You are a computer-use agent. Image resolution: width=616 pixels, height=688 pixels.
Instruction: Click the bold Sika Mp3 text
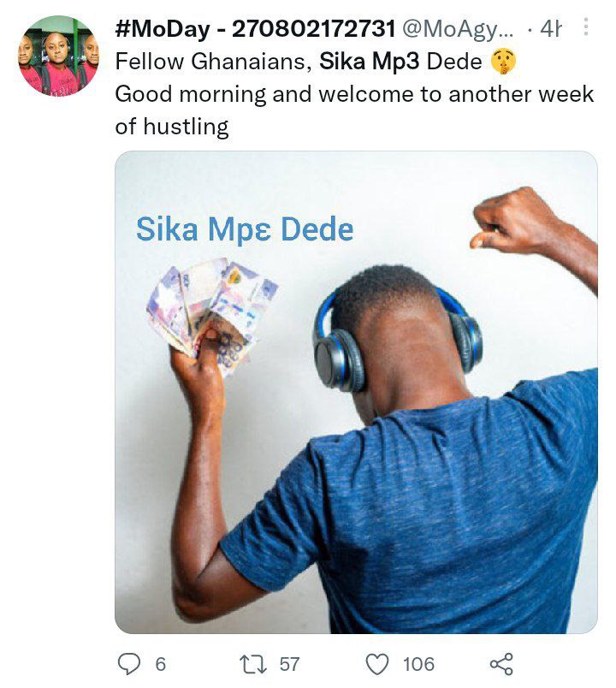[x=369, y=61]
